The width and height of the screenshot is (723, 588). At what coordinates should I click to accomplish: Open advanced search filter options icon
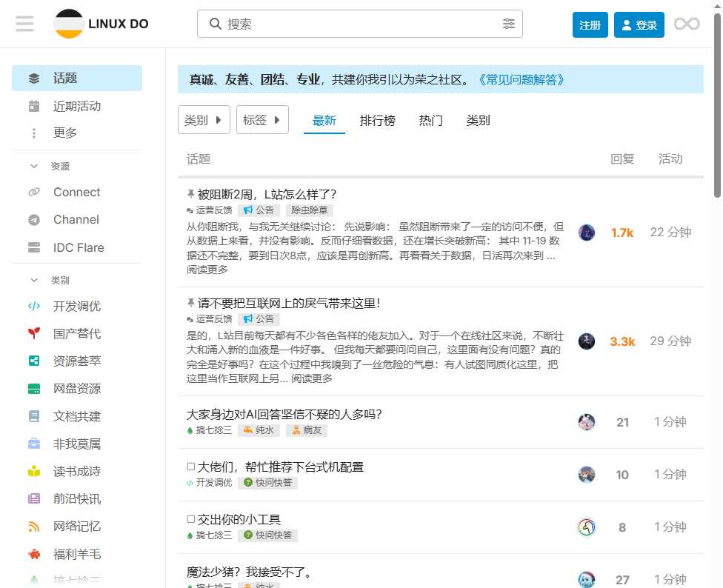tap(508, 24)
